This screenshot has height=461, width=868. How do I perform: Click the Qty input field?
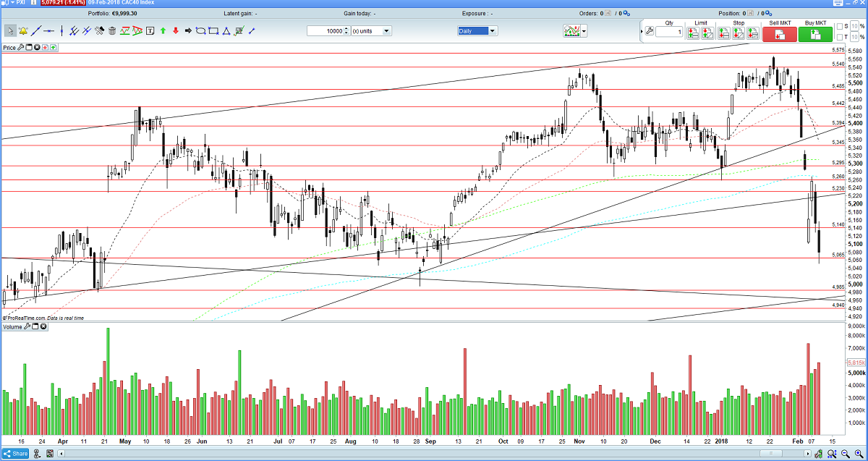click(668, 32)
